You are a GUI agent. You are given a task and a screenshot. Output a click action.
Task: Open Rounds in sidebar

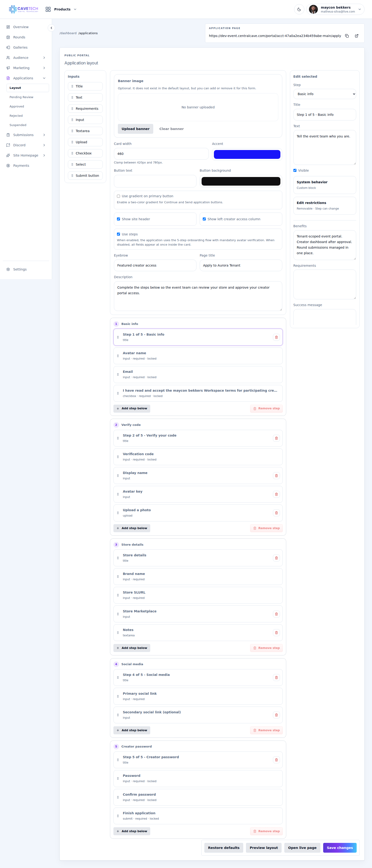click(x=26, y=37)
